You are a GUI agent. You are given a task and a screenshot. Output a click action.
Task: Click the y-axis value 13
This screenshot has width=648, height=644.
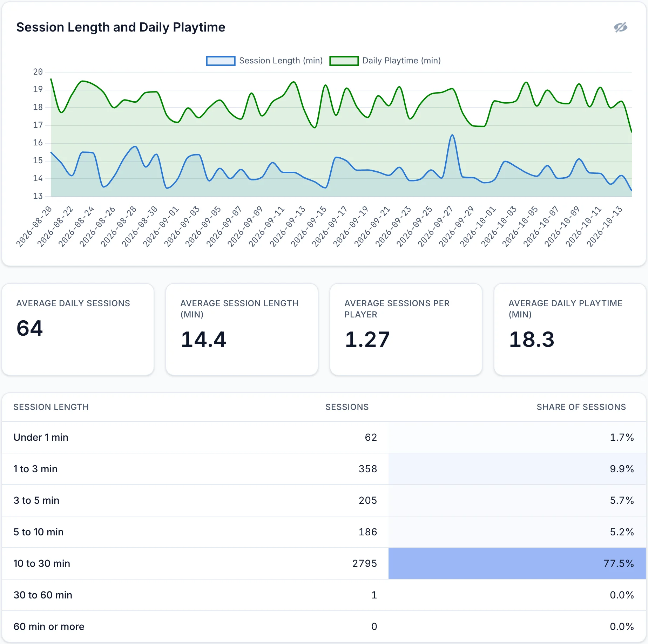(x=38, y=196)
